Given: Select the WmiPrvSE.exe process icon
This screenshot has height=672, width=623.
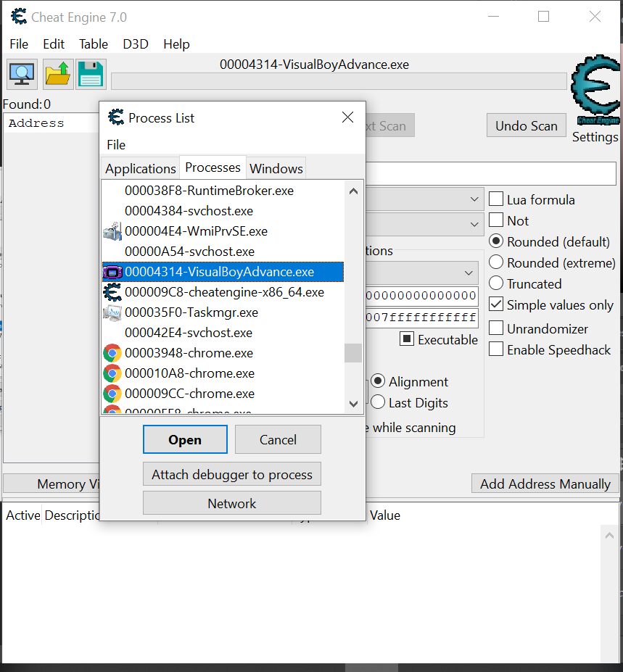Looking at the screenshot, I should 112,232.
